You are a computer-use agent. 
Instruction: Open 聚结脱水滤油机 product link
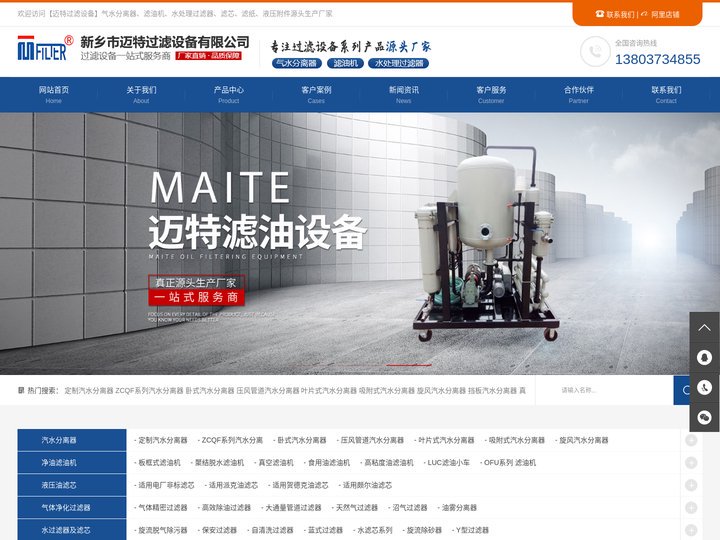click(x=219, y=462)
